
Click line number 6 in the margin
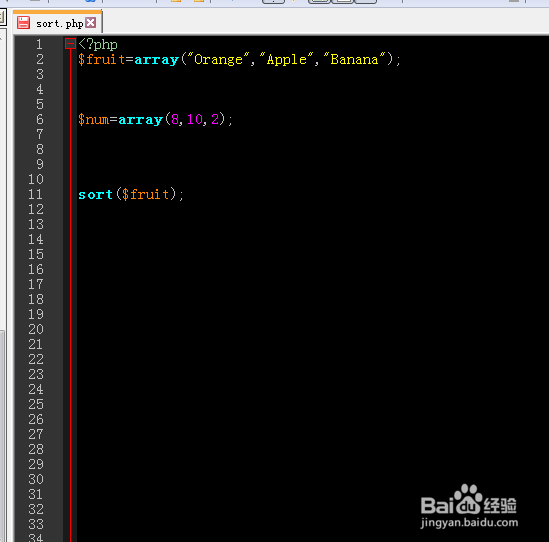pyautogui.click(x=40, y=119)
